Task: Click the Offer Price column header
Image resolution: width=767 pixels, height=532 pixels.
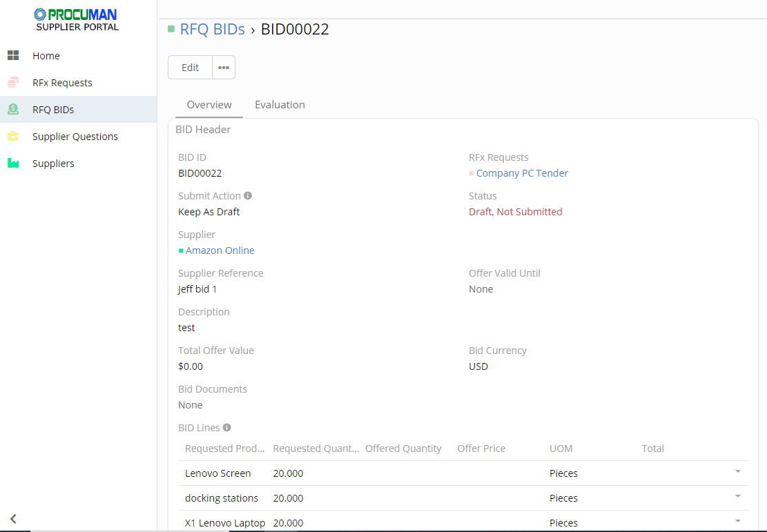Action: (481, 449)
